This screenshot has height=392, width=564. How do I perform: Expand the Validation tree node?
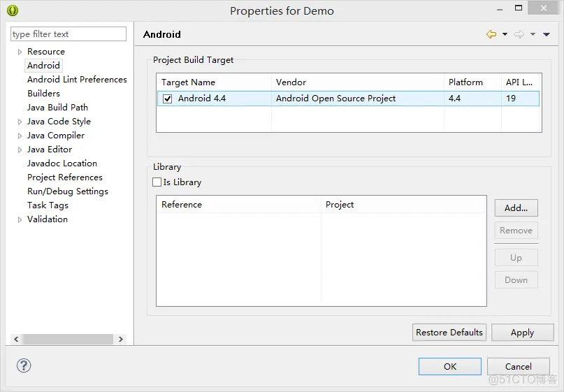(x=20, y=219)
